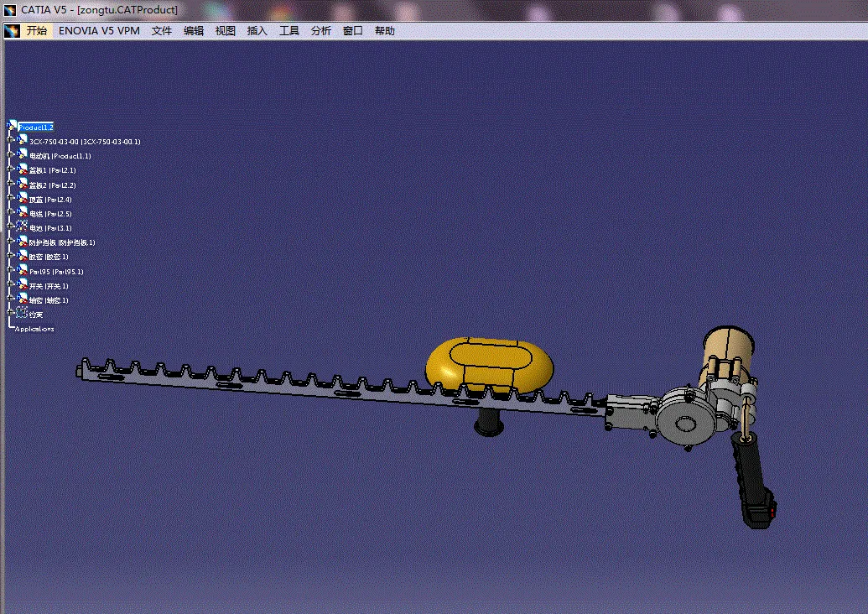Click the 3CX-750-03-00 product icon
868x614 pixels.
(x=22, y=141)
